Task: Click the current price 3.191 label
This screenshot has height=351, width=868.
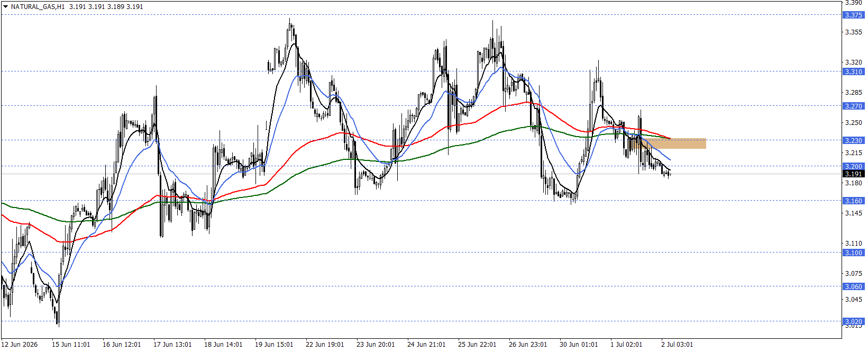Action: point(853,174)
